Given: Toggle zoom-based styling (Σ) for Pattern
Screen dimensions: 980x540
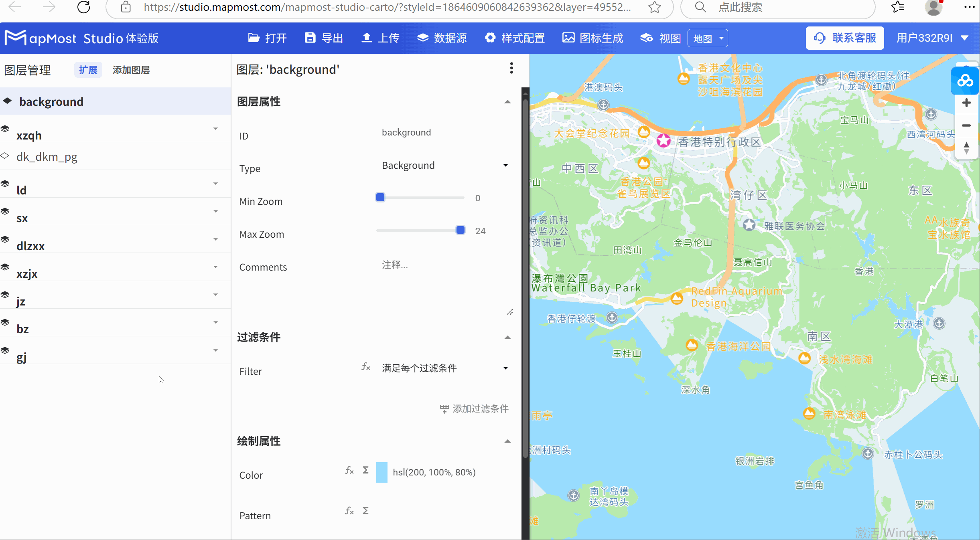Looking at the screenshot, I should coord(365,511).
